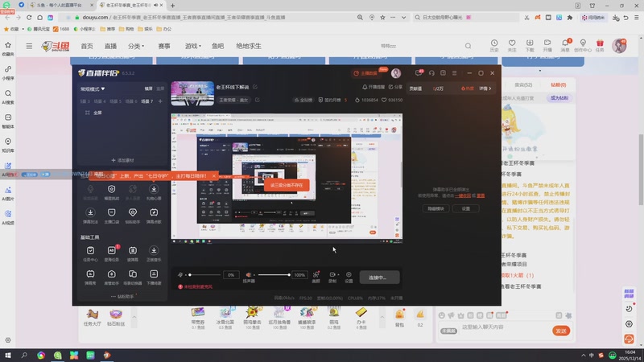The image size is (644, 362).
Task: Go to 首页 in Douyu navigation
Action: click(x=87, y=46)
